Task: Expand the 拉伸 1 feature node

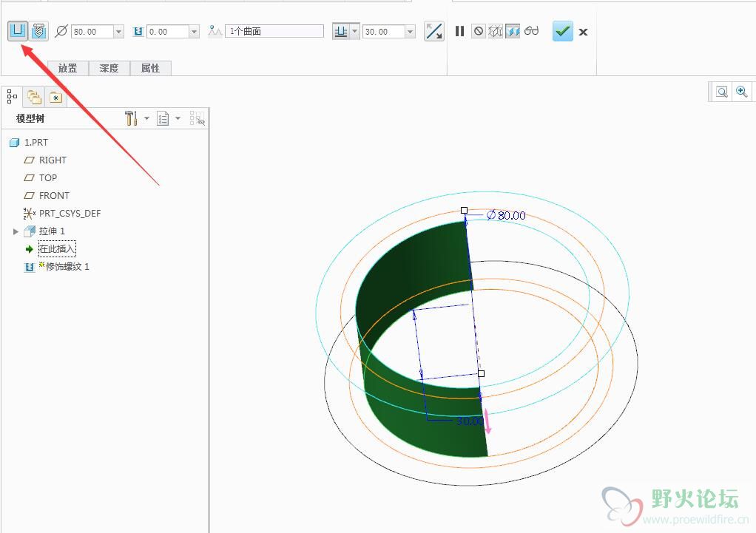Action: pos(16,231)
